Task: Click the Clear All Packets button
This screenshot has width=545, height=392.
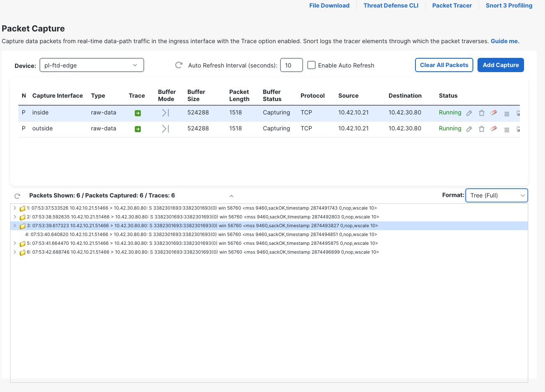Action: 444,65
